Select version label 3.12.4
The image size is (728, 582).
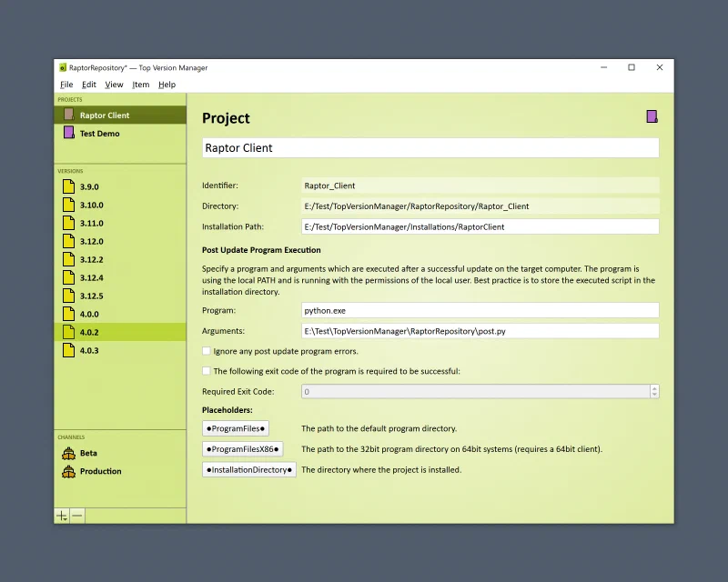(x=92, y=277)
